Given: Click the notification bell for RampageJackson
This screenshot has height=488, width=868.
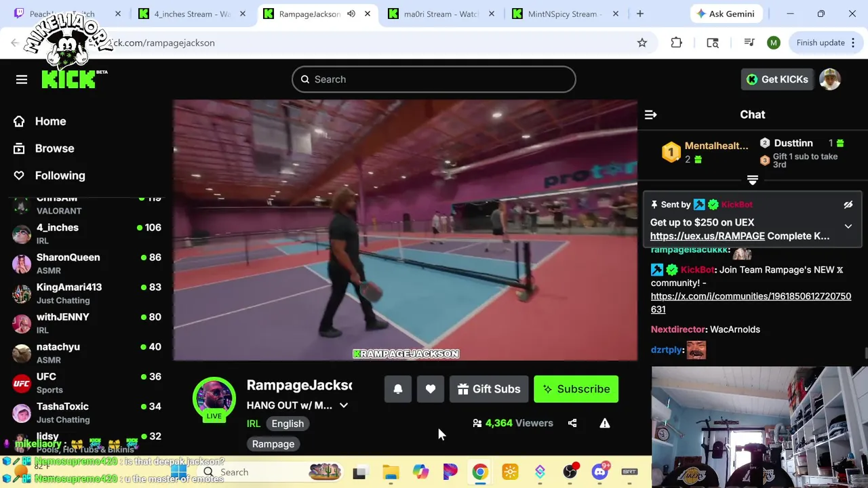Looking at the screenshot, I should pos(398,389).
